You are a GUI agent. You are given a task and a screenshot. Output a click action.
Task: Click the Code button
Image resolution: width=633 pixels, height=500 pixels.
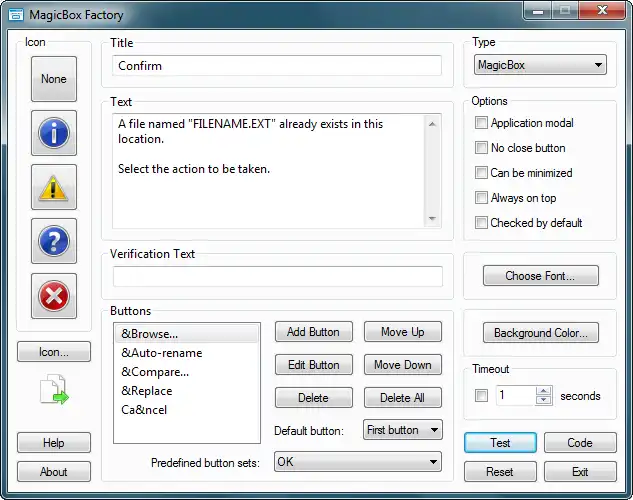tap(580, 443)
